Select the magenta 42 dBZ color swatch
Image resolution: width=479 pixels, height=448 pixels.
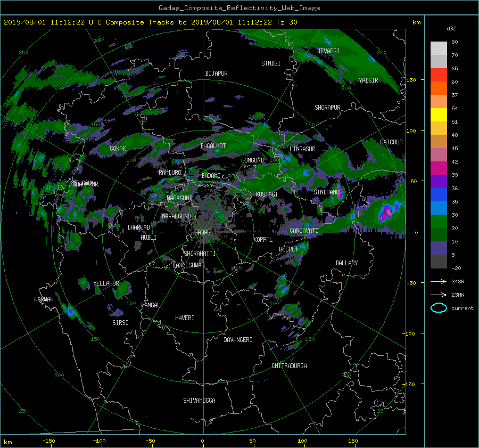[x=439, y=168]
